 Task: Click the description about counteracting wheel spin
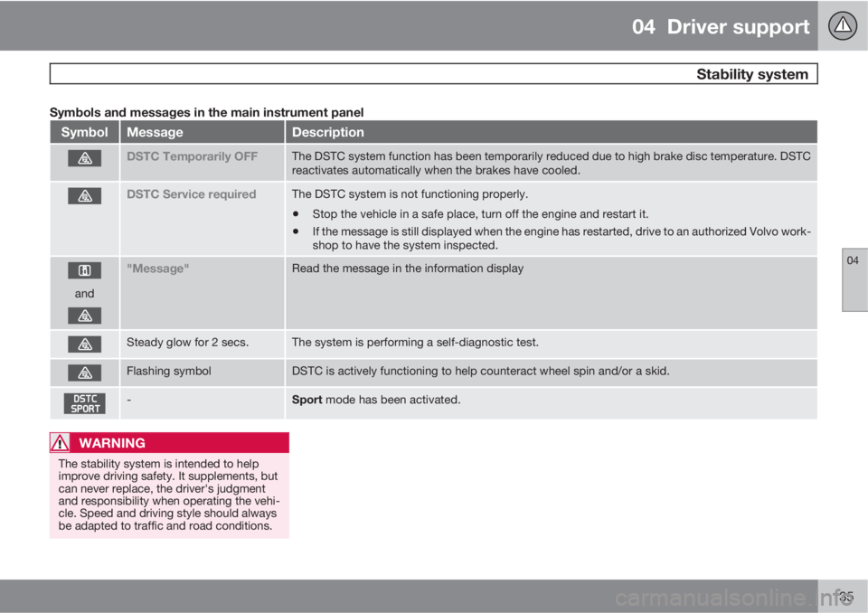(x=480, y=371)
